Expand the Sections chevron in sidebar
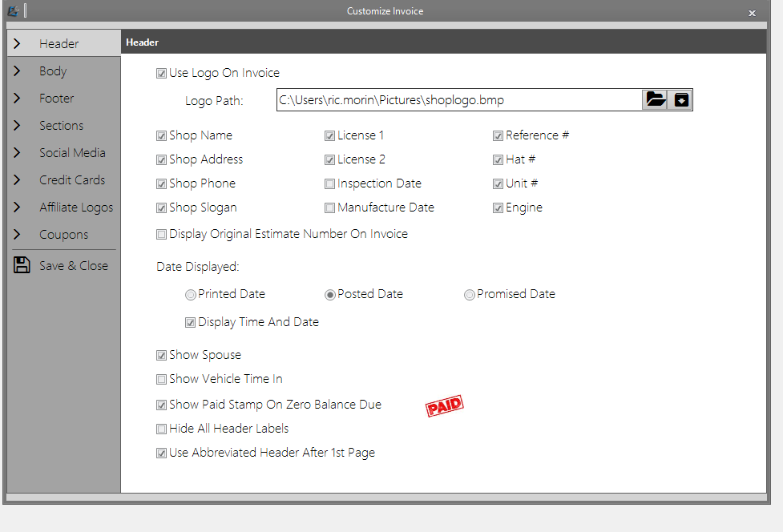The image size is (783, 532). click(17, 125)
